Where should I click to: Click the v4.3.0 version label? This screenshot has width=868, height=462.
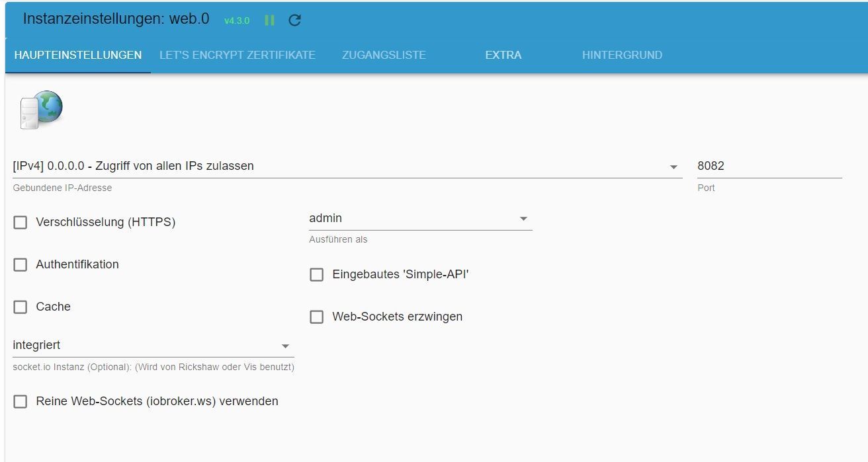(237, 20)
